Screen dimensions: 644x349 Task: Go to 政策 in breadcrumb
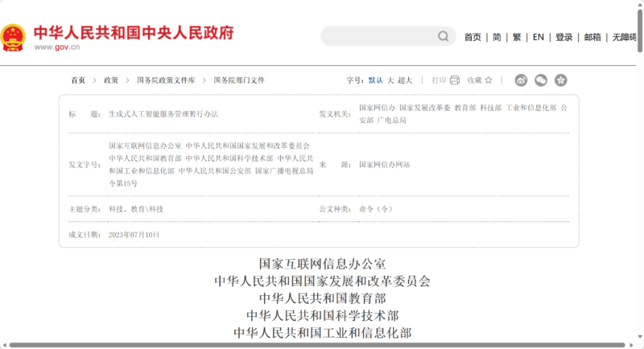[x=111, y=80]
